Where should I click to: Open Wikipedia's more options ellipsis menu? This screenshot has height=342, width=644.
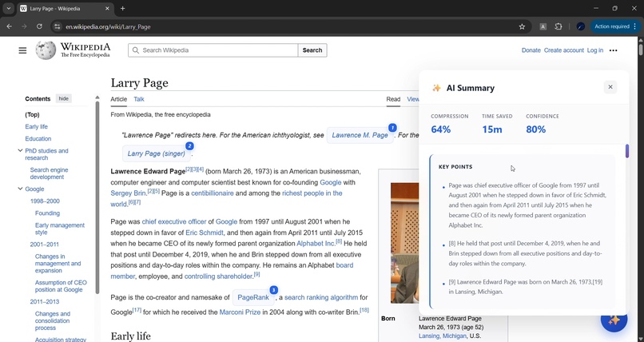613,50
